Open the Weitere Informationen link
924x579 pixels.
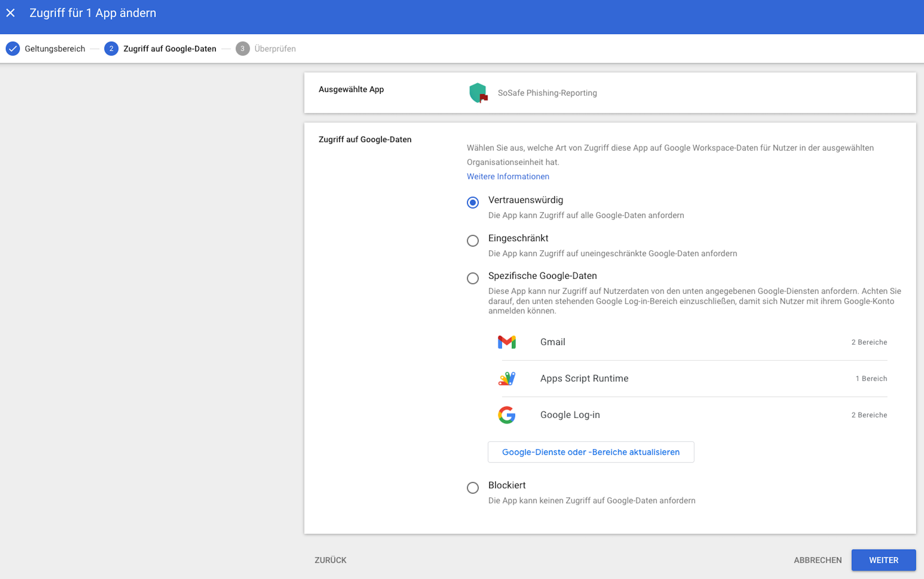508,176
